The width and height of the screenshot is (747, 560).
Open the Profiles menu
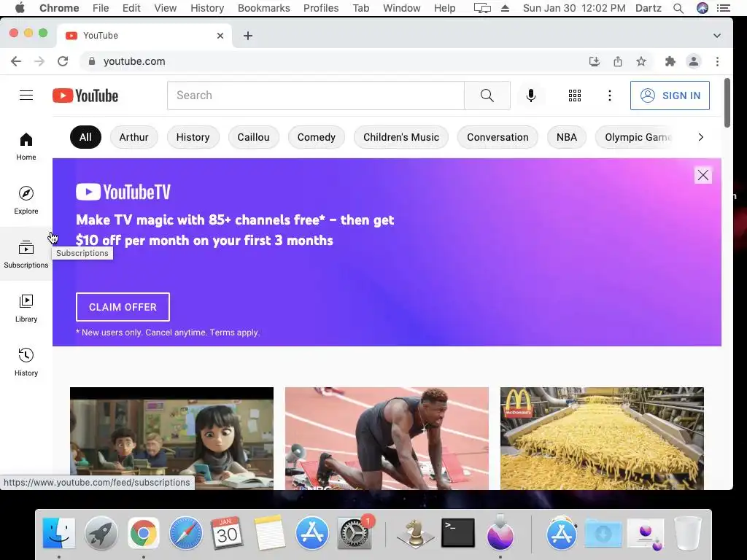click(x=321, y=8)
